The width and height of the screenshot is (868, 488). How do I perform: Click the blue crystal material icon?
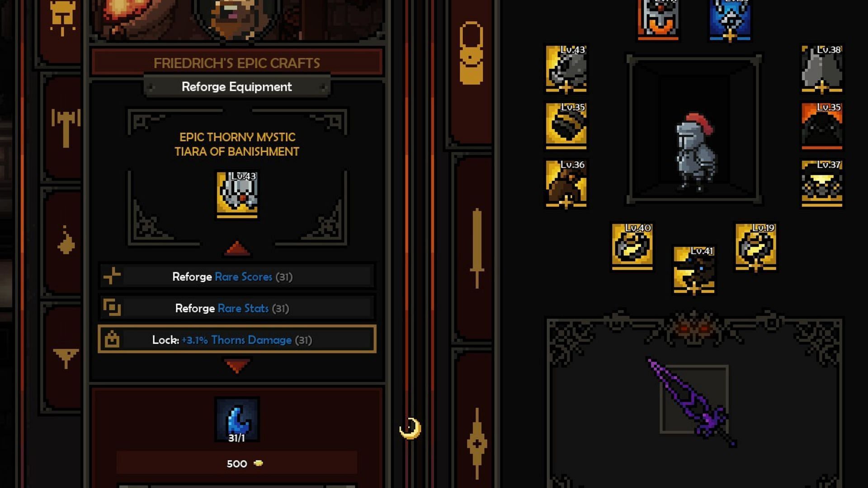pyautogui.click(x=237, y=420)
